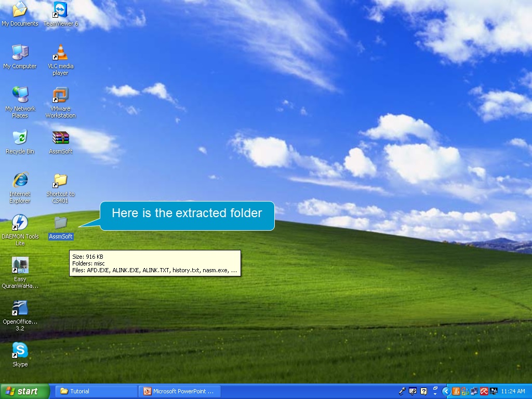Click the network connection tray icon
The image size is (532, 399).
pyautogui.click(x=474, y=391)
